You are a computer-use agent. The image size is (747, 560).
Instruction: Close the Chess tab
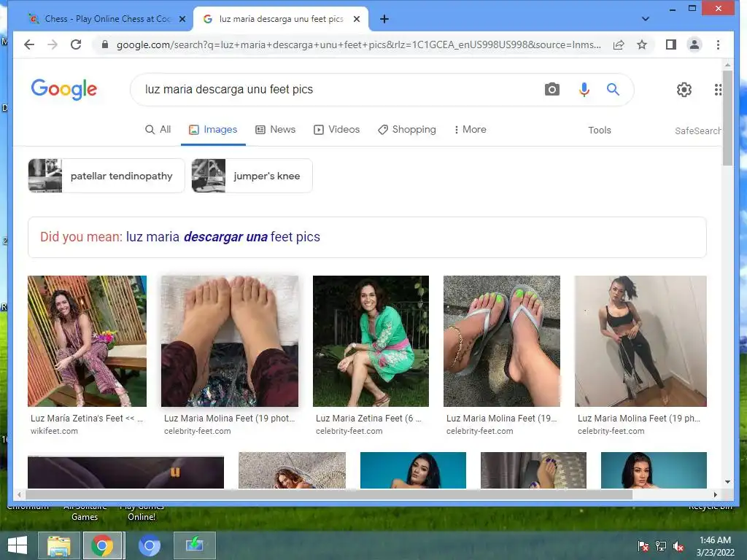click(x=182, y=19)
